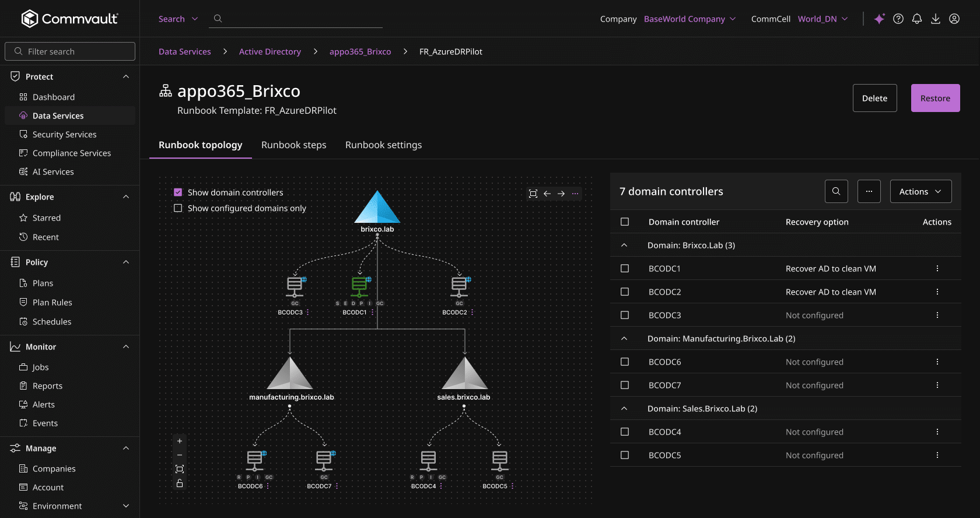Image resolution: width=980 pixels, height=518 pixels.
Task: Uncheck Show domain controllers
Action: click(178, 192)
